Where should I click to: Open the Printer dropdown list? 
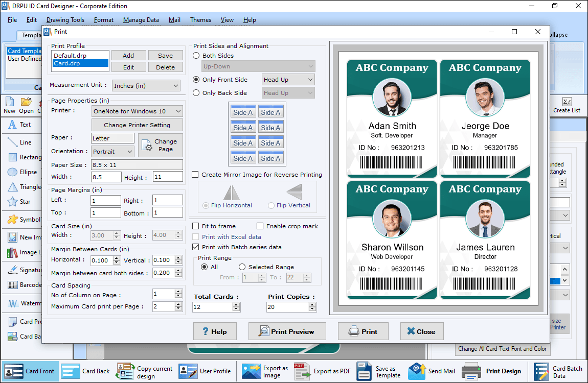click(x=137, y=111)
